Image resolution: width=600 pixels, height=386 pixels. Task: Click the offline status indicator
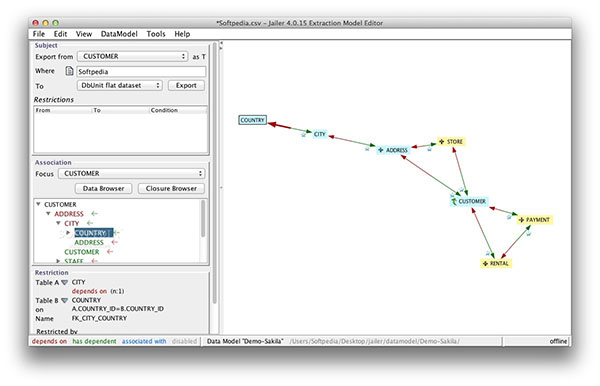point(558,341)
